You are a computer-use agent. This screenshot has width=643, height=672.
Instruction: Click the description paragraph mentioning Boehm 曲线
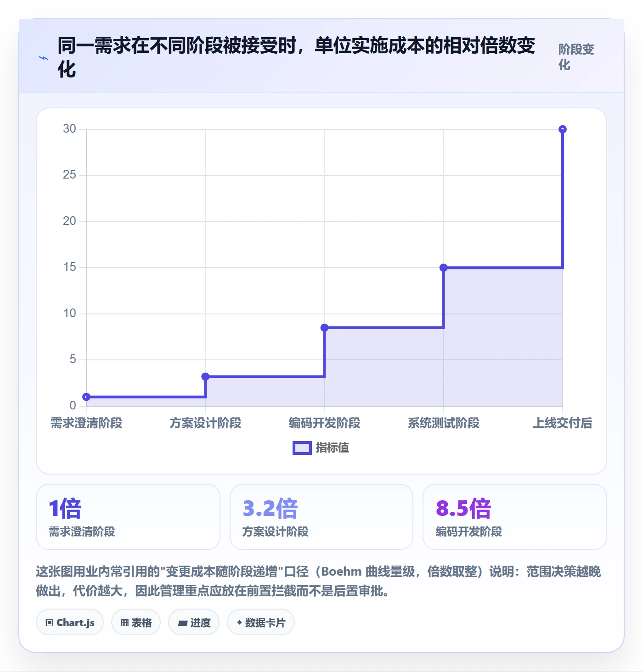tap(319, 581)
